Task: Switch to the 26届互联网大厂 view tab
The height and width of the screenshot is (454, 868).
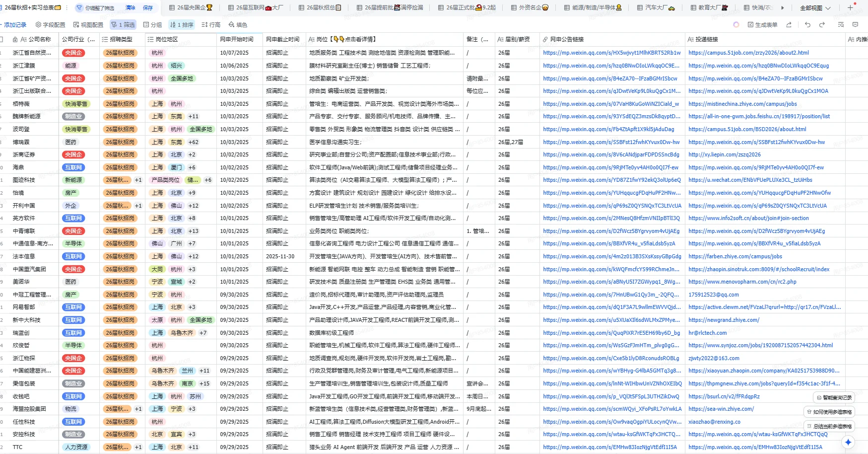Action: [x=256, y=8]
